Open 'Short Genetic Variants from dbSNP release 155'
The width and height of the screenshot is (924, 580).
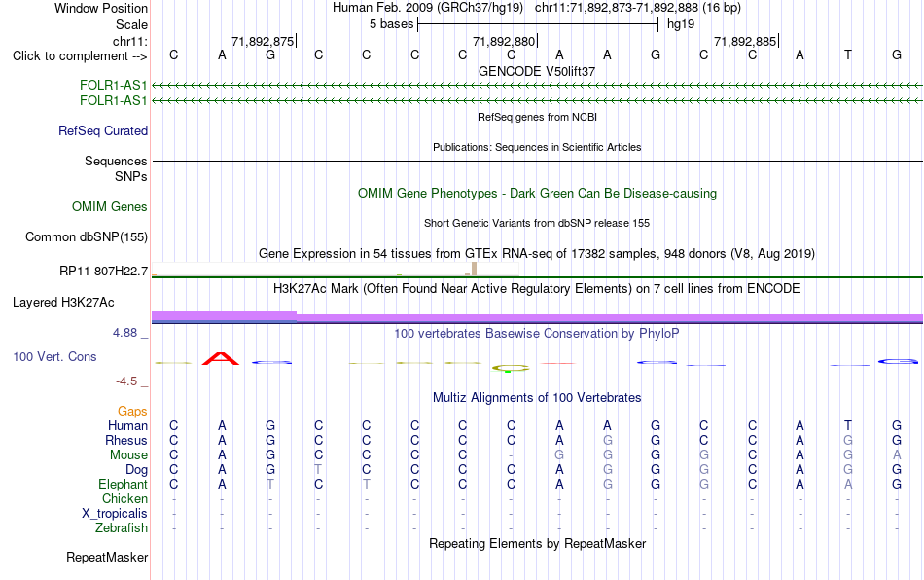[537, 224]
